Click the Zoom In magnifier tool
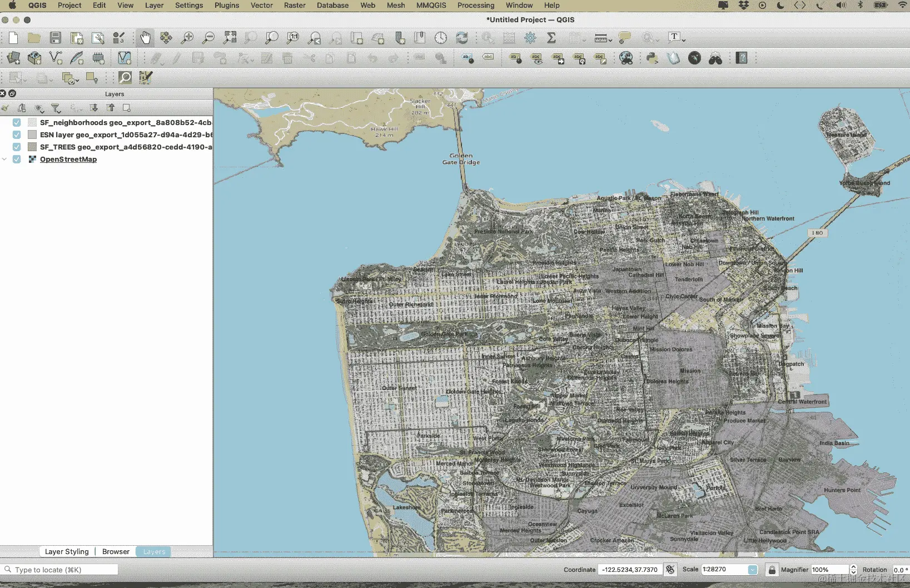The width and height of the screenshot is (910, 588). coord(187,38)
